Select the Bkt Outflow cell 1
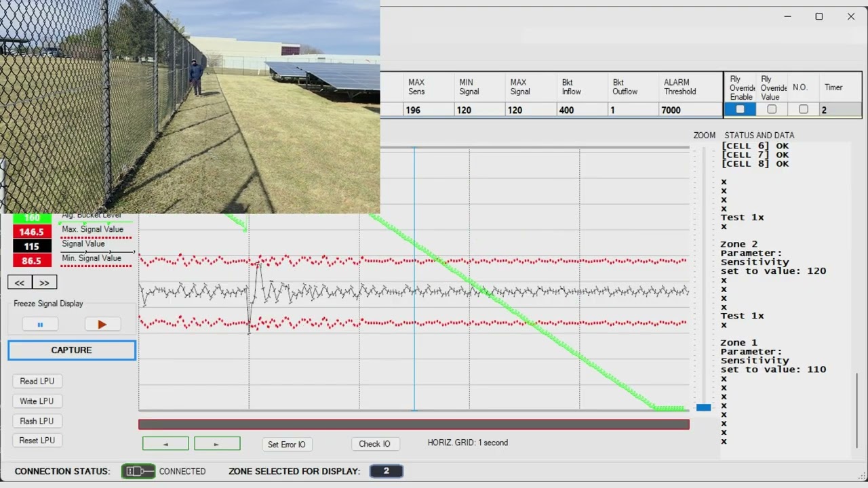Image resolution: width=868 pixels, height=488 pixels. click(633, 110)
